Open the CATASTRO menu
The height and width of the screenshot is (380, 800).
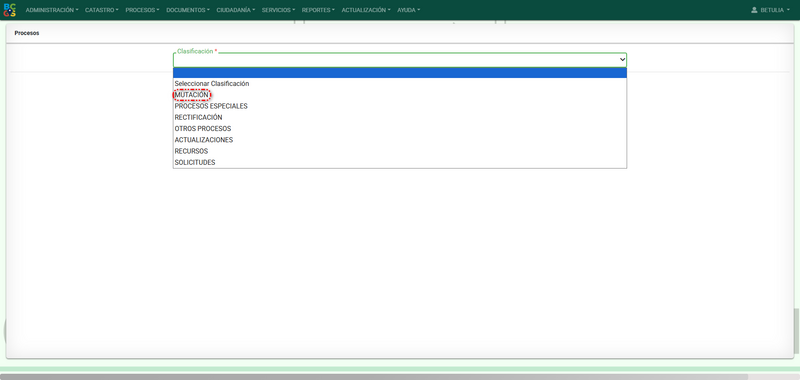pos(102,10)
